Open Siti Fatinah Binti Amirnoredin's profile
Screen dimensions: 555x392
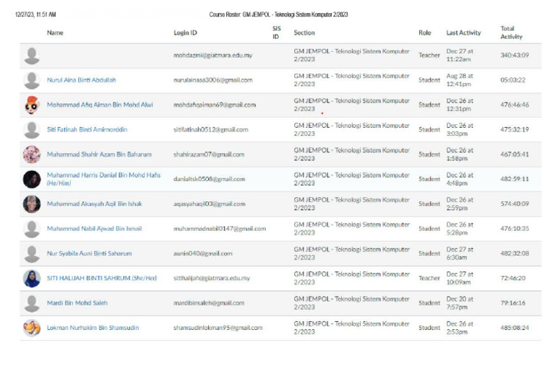(x=85, y=130)
